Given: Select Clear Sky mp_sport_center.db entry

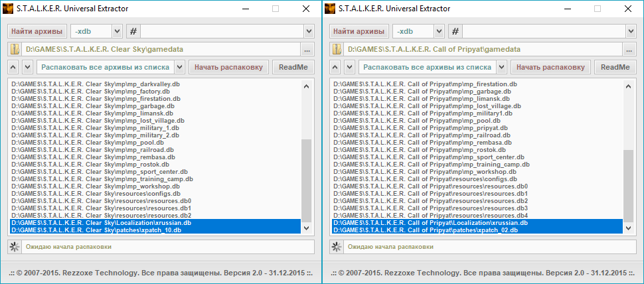Looking at the screenshot, I should coord(155,172).
